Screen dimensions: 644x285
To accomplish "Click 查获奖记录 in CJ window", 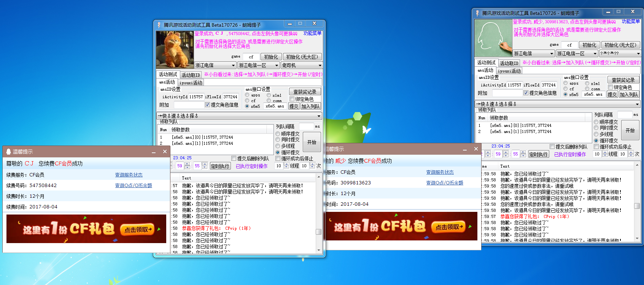I will pyautogui.click(x=305, y=92).
